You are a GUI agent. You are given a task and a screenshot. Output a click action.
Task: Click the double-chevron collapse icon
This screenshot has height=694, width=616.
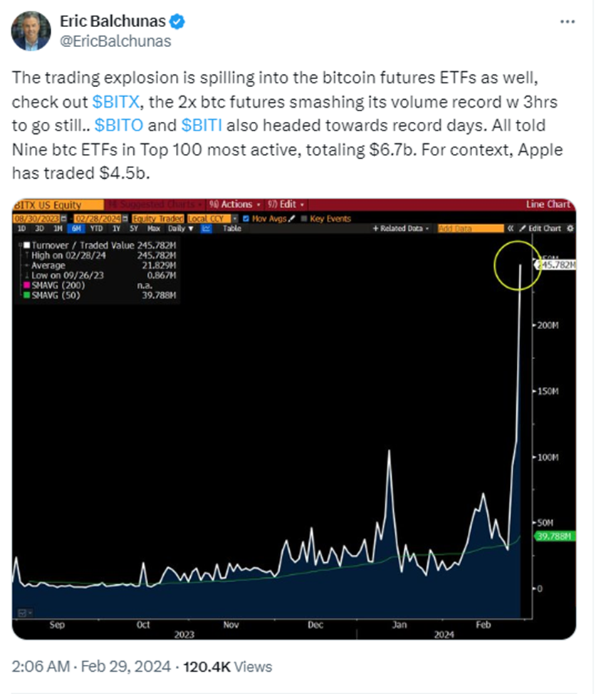tap(510, 229)
